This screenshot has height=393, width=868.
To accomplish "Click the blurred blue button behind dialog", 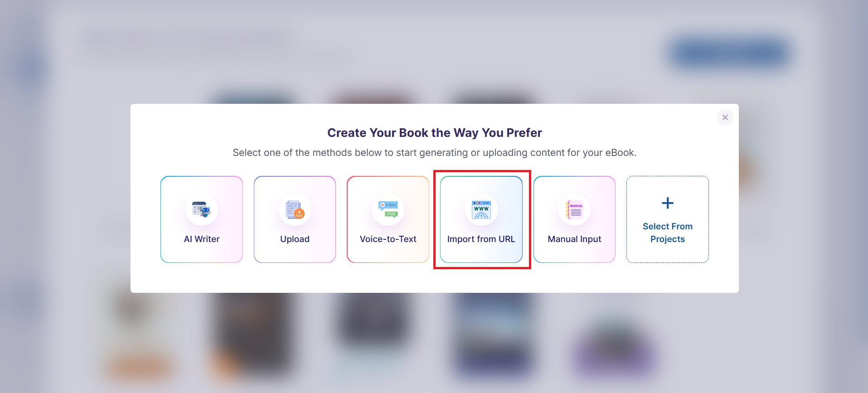I will click(730, 53).
